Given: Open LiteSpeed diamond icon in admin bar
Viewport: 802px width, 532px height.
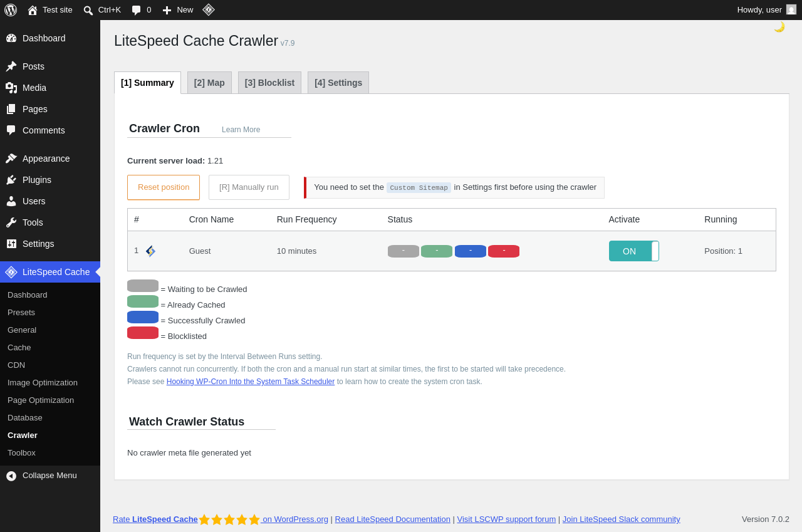Looking at the screenshot, I should (x=209, y=9).
